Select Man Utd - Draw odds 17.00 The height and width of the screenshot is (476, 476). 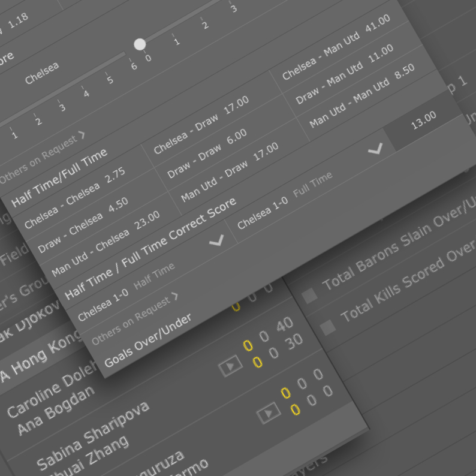[230, 172]
